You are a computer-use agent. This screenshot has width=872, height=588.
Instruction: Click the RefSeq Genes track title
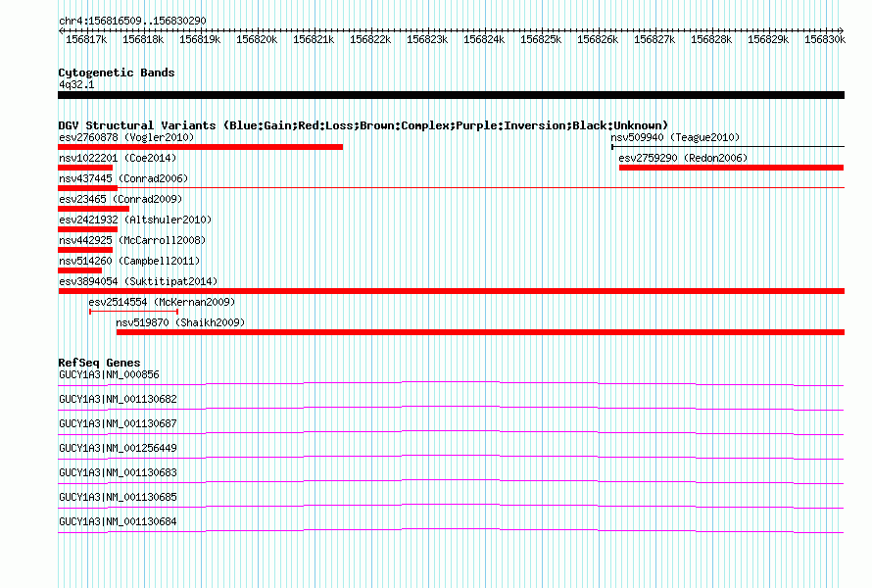(x=99, y=363)
